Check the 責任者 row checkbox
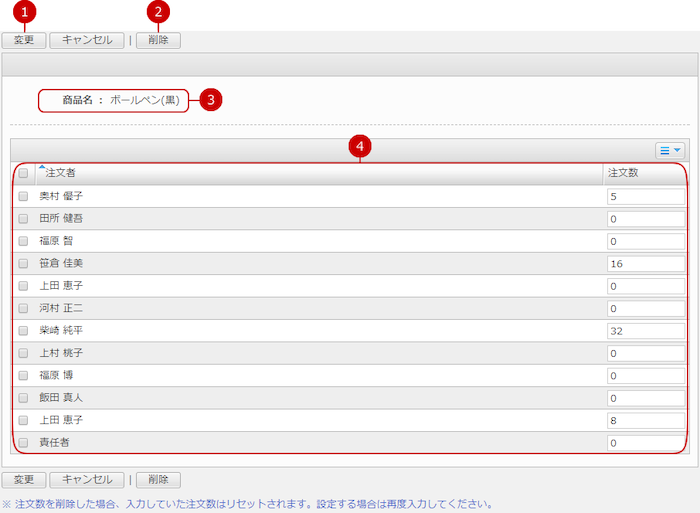Image resolution: width=700 pixels, height=513 pixels. (24, 442)
